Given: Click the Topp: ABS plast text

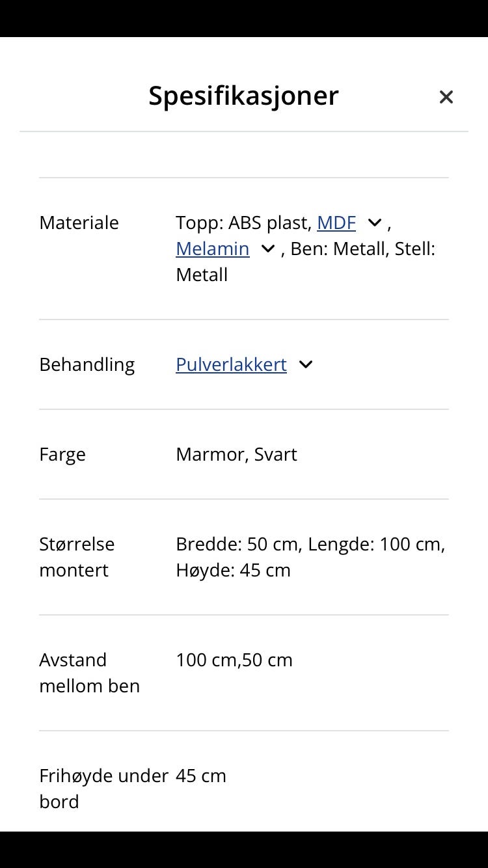Looking at the screenshot, I should (242, 223).
